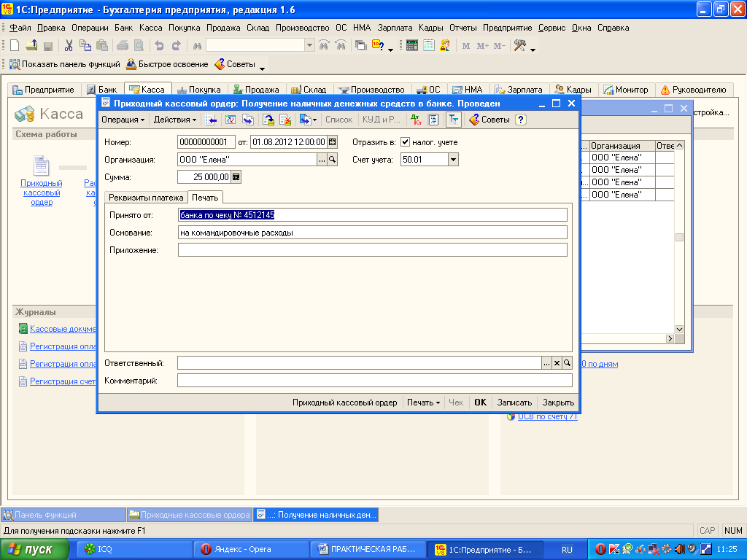Click the tools wrench and hammer icon

(519, 46)
